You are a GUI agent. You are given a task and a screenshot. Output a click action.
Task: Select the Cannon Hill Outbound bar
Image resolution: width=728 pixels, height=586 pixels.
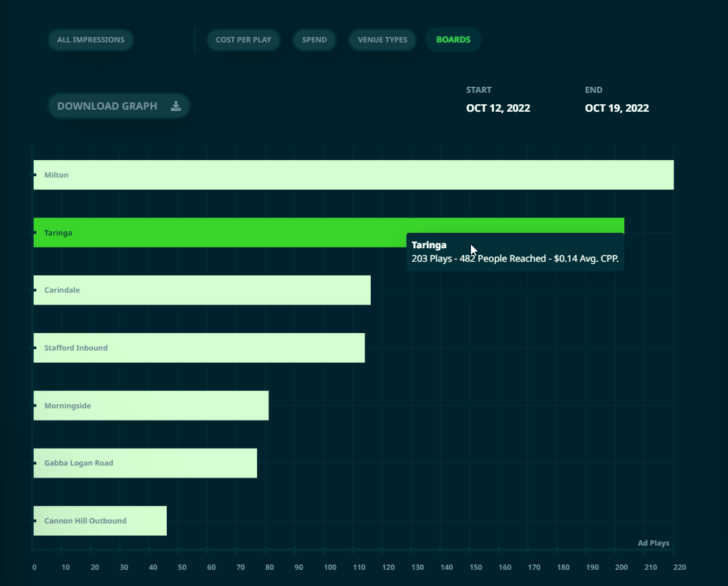100,521
